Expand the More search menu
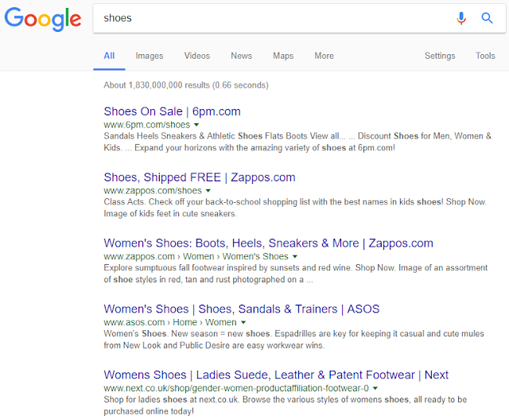The image size is (509, 420). pos(324,56)
